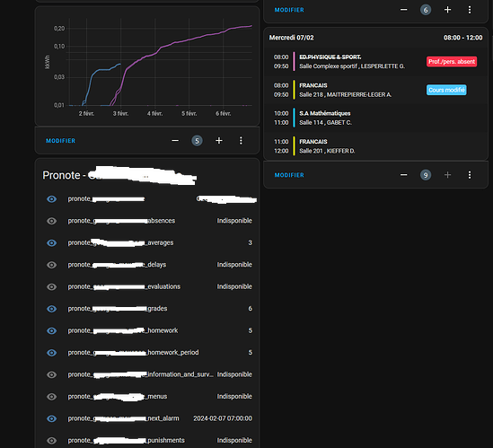Click Indisponible value of menus row
The width and height of the screenshot is (493, 448).
(x=234, y=397)
